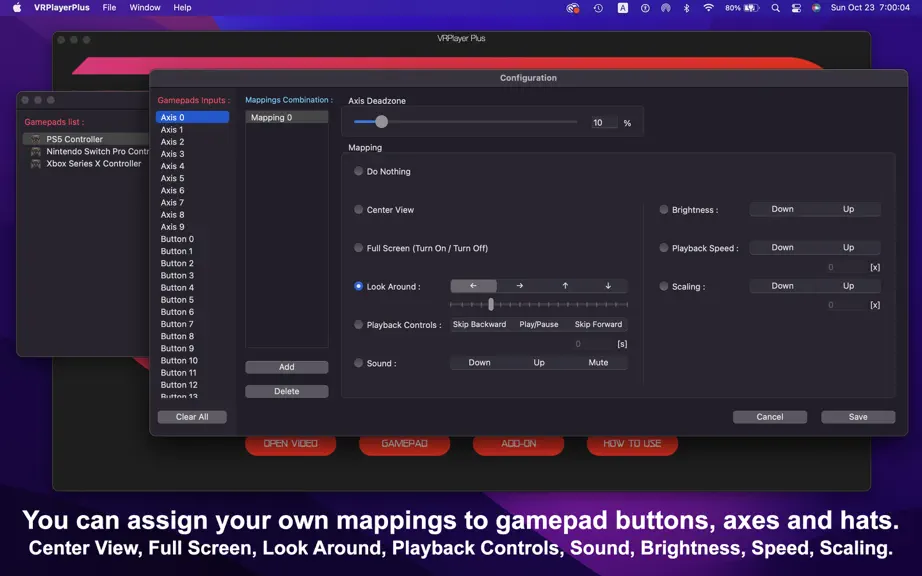Select Button 12 in Gamepads Inputs

pos(192,385)
